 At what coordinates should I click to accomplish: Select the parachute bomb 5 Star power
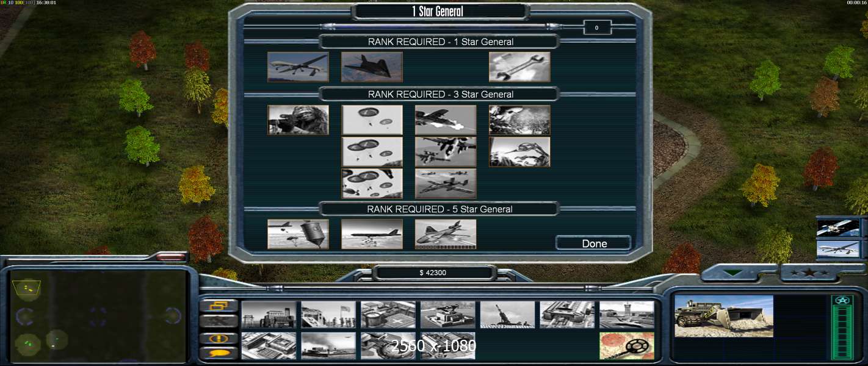[x=298, y=234]
